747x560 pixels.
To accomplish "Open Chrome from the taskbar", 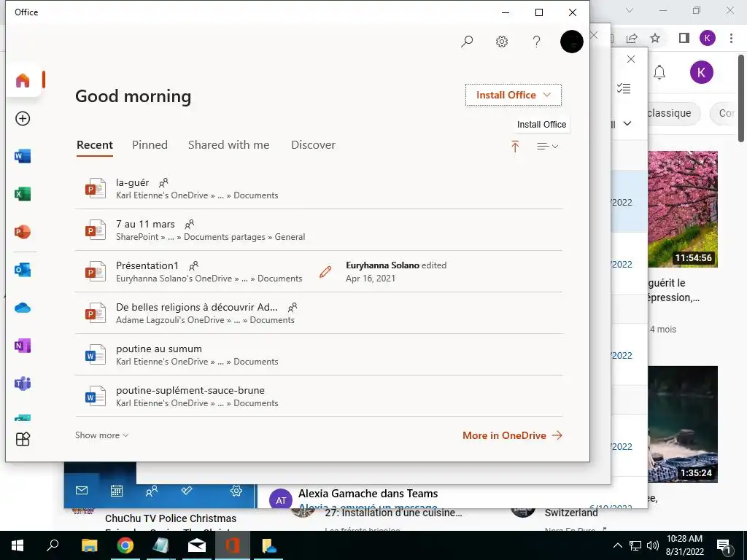I will tap(125, 545).
